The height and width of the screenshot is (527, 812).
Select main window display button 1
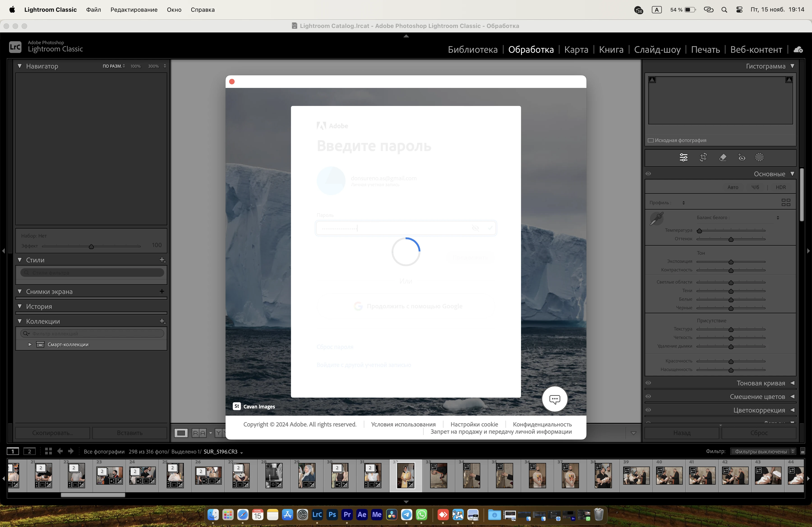(x=13, y=452)
